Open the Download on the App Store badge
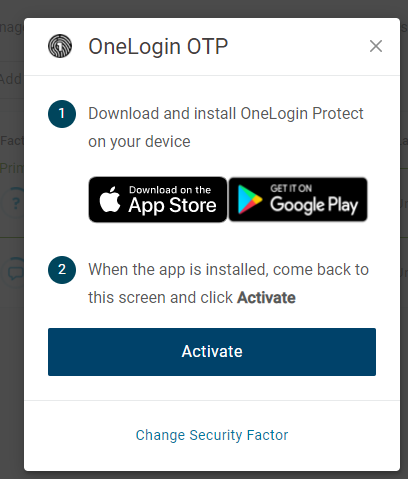The width and height of the screenshot is (408, 479). [158, 199]
